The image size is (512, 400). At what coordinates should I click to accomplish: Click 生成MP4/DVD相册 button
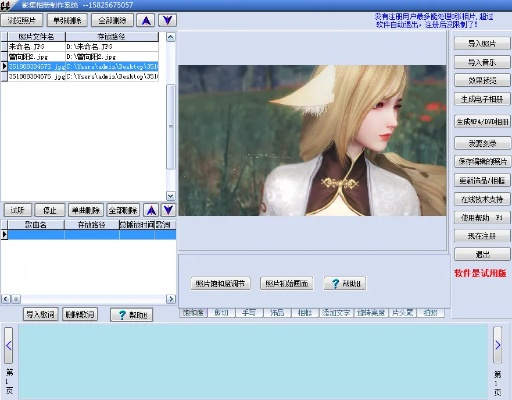482,121
